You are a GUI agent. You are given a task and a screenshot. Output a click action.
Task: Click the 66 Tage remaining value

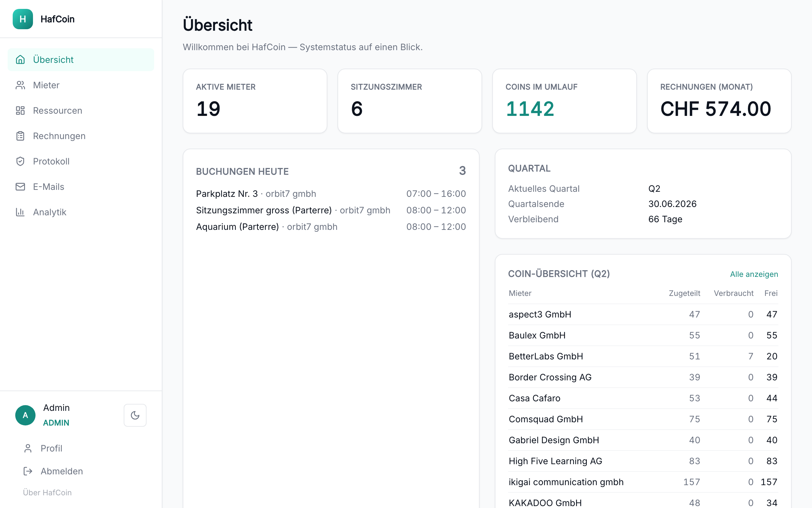click(665, 219)
